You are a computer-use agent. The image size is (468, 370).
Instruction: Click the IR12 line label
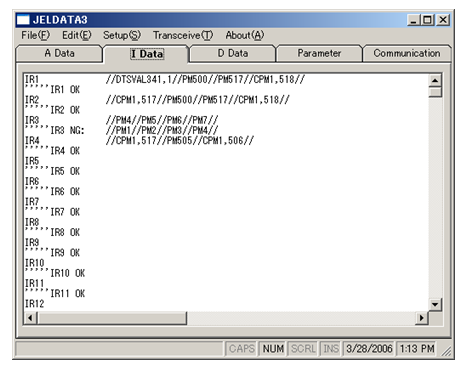tap(35, 304)
